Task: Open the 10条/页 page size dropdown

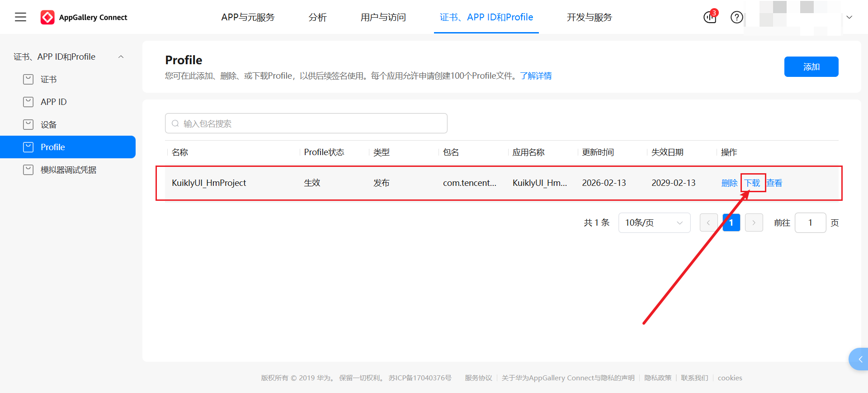Action: coord(654,223)
